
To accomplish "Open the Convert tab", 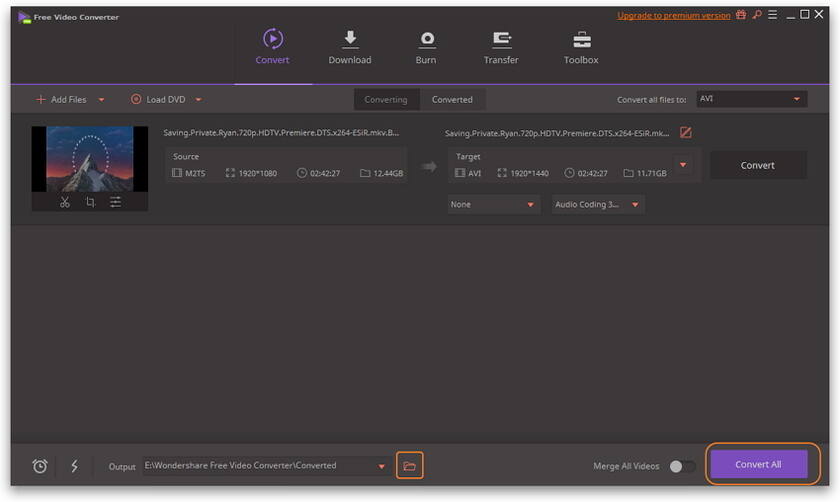I will (x=273, y=47).
